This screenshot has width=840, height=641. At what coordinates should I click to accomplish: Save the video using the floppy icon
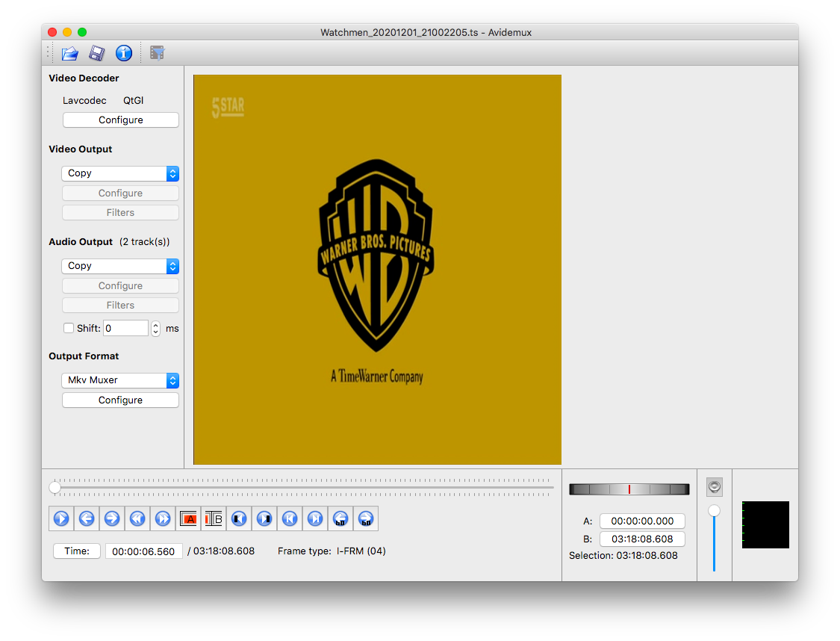coord(97,53)
